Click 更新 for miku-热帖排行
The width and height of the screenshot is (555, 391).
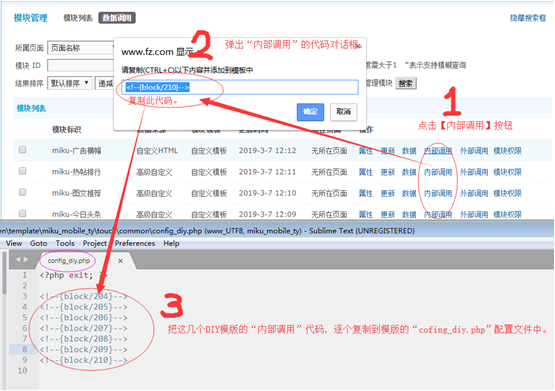tap(388, 172)
